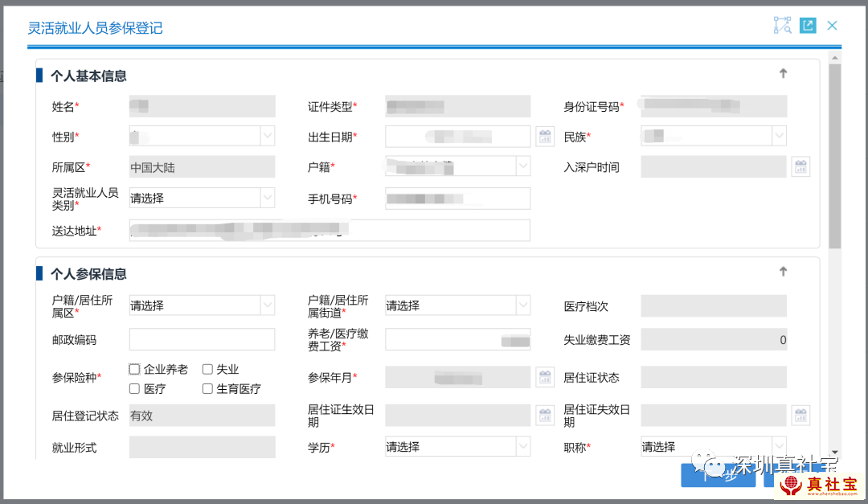868x504 pixels.
Task: Expand the 灵活就业人员类别 dropdown
Action: point(202,198)
